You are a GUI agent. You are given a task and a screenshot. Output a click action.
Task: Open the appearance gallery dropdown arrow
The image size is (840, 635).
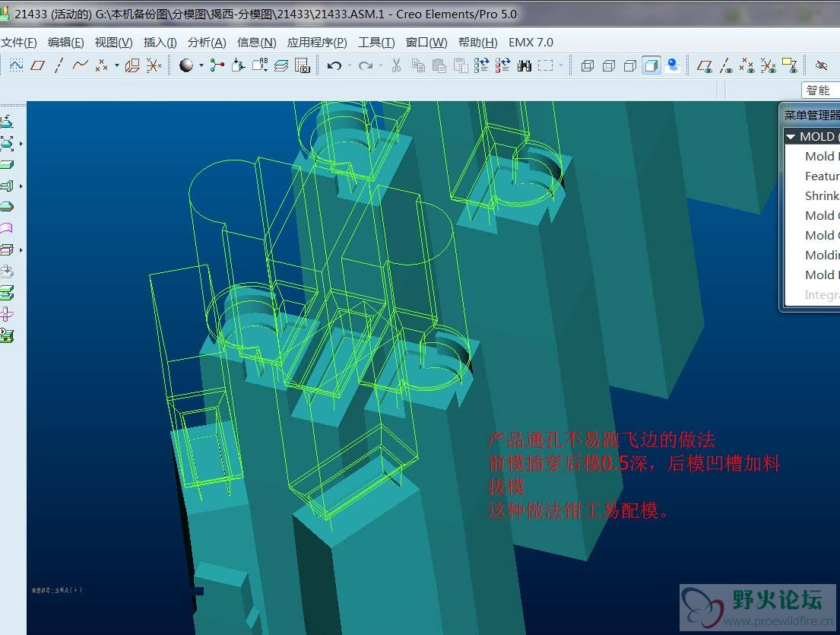click(201, 66)
